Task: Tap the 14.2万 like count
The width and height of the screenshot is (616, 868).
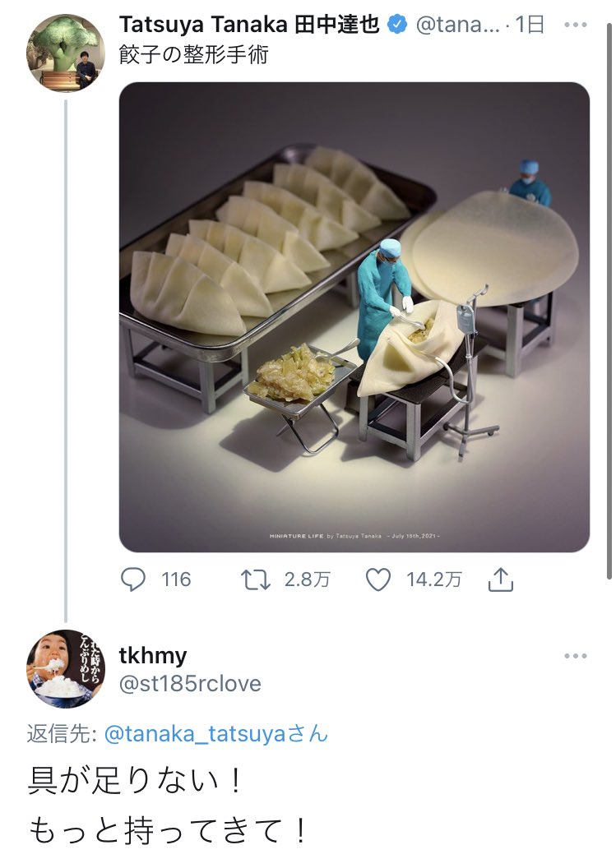Action: [x=433, y=580]
